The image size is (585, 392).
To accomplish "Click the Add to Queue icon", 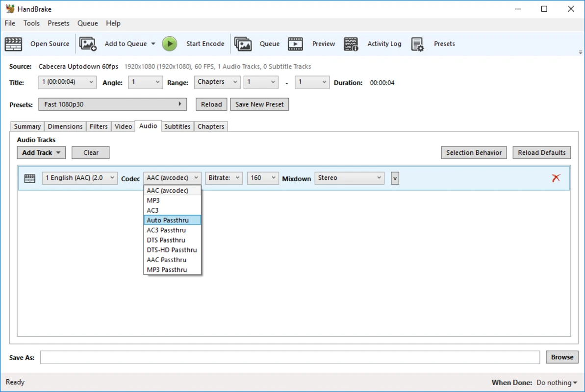I will click(x=88, y=44).
